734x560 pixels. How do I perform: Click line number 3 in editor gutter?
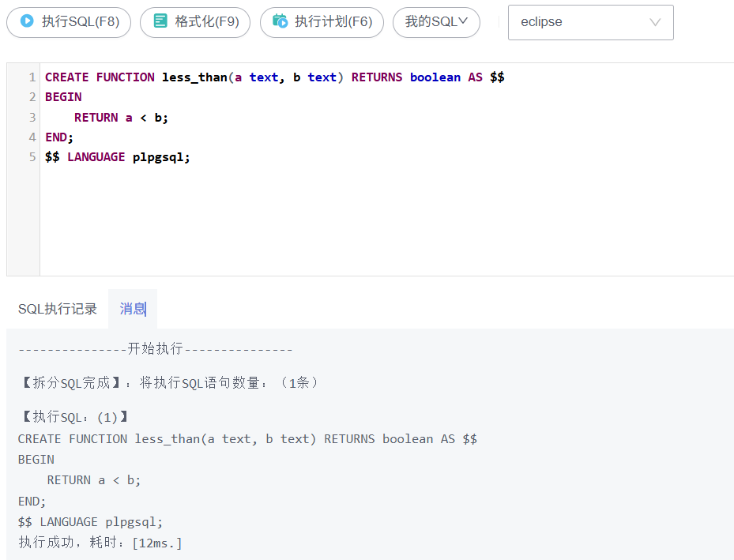32,117
